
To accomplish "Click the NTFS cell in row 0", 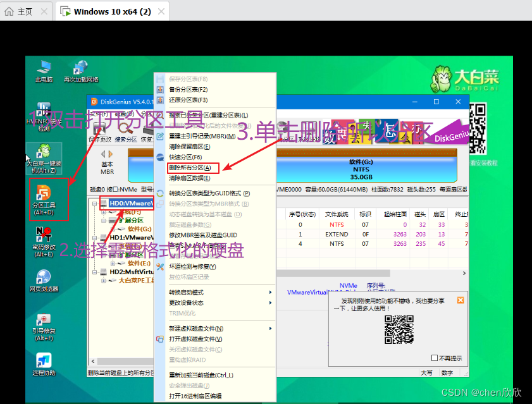I will tap(337, 224).
